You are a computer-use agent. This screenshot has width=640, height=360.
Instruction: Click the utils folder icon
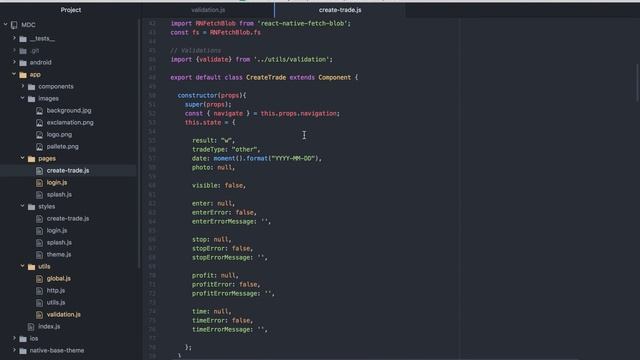pyautogui.click(x=31, y=267)
